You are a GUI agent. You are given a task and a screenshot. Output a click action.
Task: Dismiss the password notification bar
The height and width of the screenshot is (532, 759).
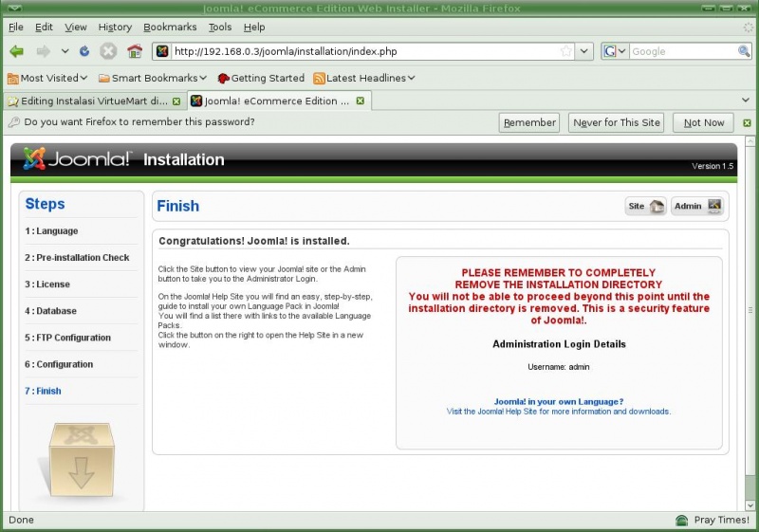[747, 122]
